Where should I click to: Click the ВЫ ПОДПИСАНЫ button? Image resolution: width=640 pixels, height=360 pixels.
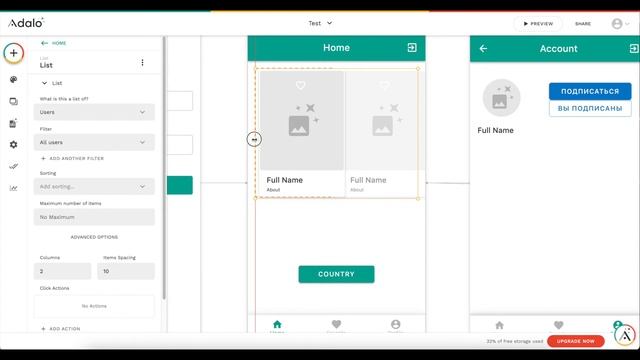pyautogui.click(x=590, y=109)
